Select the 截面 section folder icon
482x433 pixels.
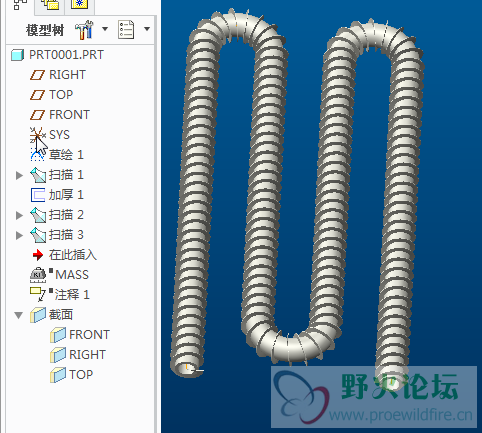click(38, 315)
